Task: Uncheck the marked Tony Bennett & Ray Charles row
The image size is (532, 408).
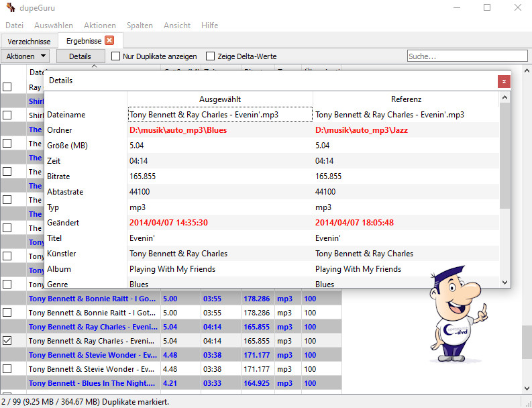Action: coord(7,341)
